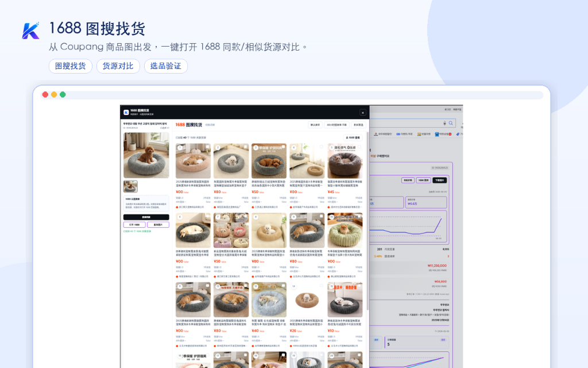Image resolution: width=588 pixels, height=368 pixels.
Task: Tick the checkbox on result card 2
Action: click(x=246, y=147)
